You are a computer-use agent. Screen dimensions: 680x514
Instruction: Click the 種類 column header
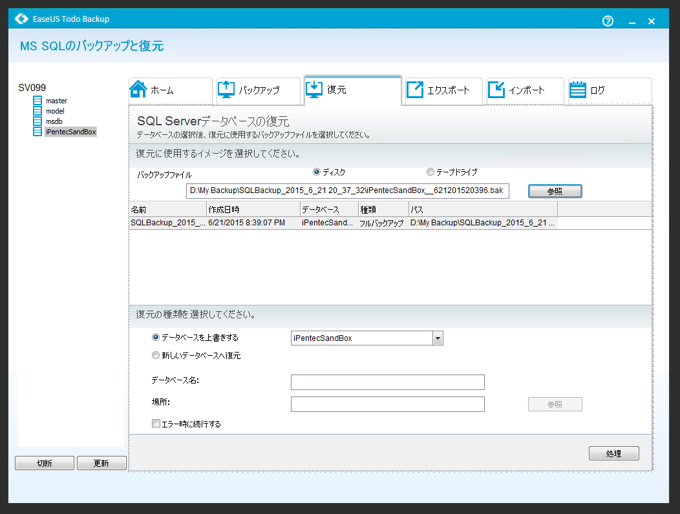(x=383, y=210)
